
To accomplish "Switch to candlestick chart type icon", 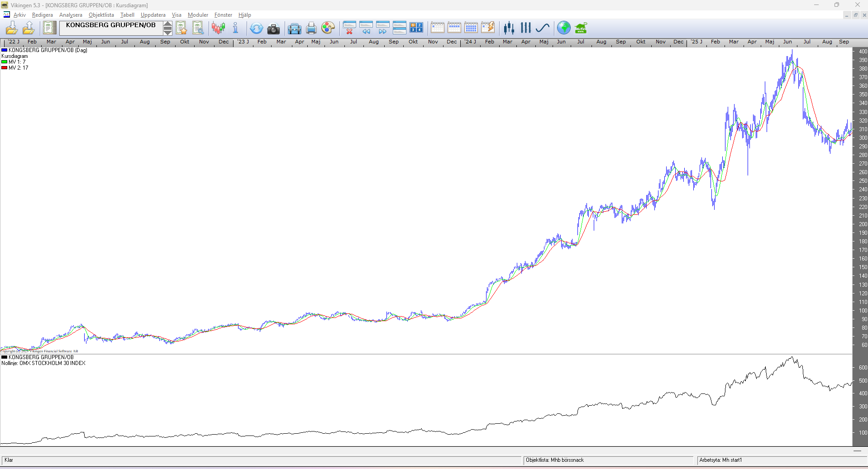I will (509, 28).
